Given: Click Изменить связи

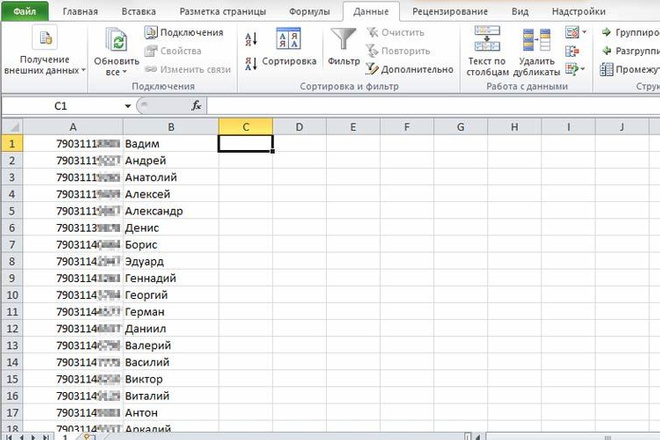Looking at the screenshot, I should pyautogui.click(x=188, y=69).
